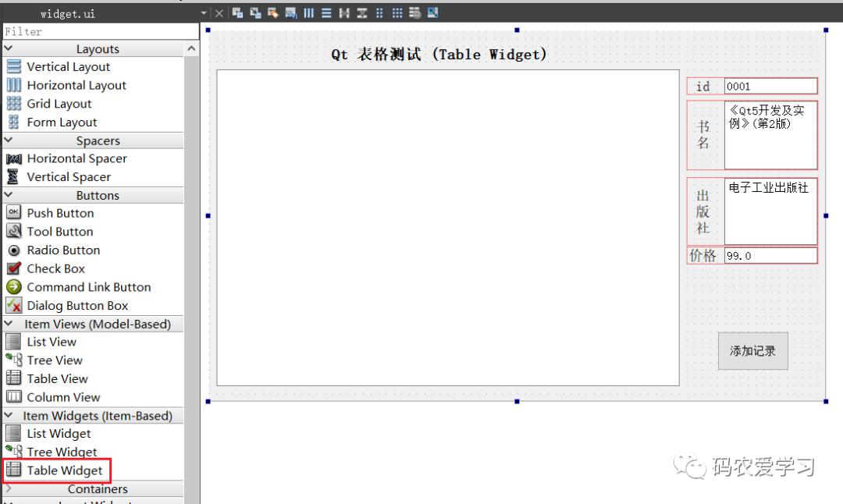The height and width of the screenshot is (504, 843).
Task: Apply Lay Out Horizontally in Splitter icon
Action: 344,13
